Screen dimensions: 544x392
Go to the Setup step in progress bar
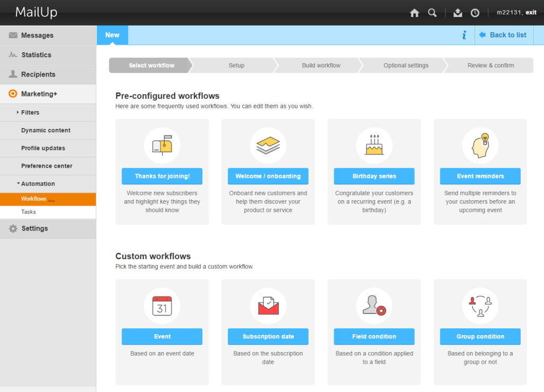(x=236, y=65)
